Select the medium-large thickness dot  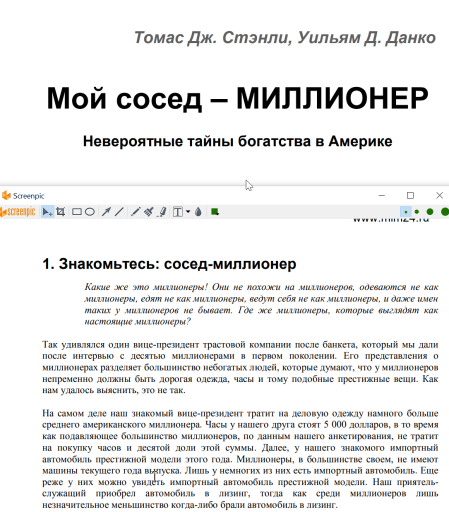click(x=430, y=212)
